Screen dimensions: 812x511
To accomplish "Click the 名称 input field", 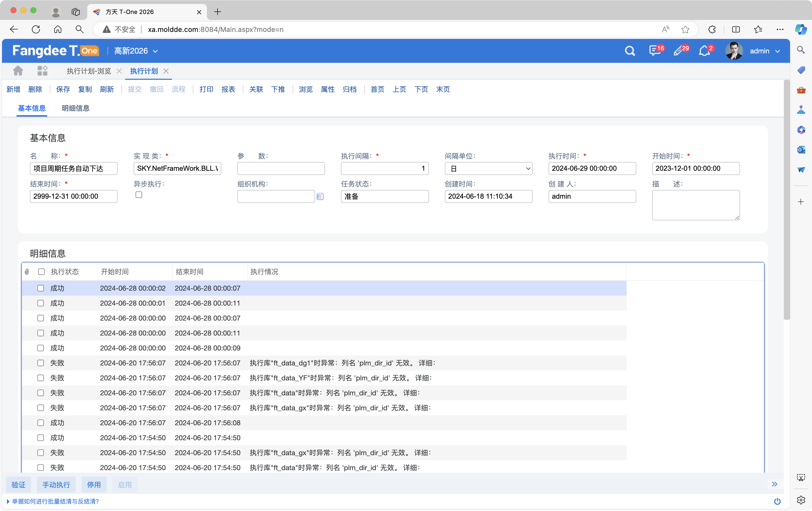I will [74, 168].
